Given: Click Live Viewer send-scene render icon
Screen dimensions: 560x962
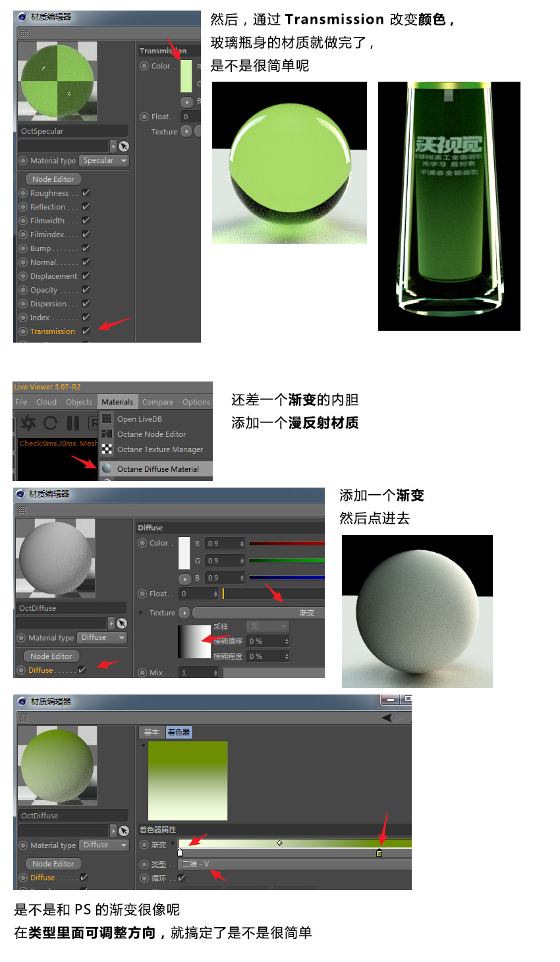Looking at the screenshot, I should pyautogui.click(x=28, y=423).
